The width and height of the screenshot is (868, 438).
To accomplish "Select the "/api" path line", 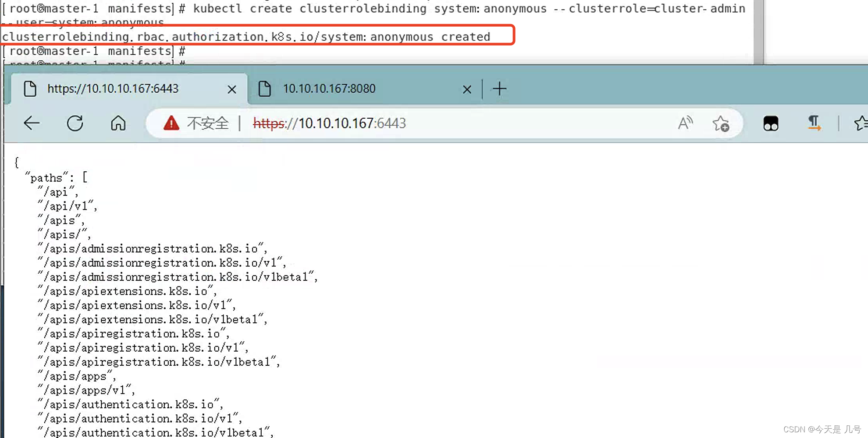I will pos(58,192).
